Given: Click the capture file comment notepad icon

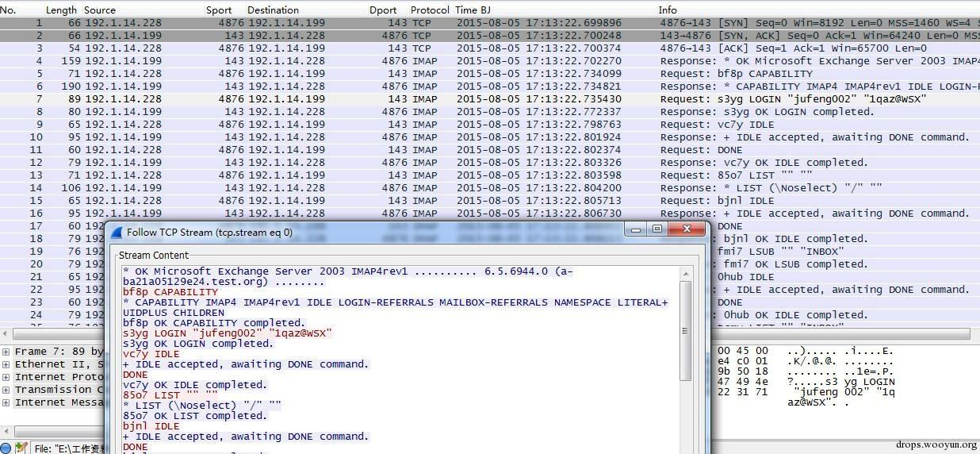Looking at the screenshot, I should click(x=21, y=448).
